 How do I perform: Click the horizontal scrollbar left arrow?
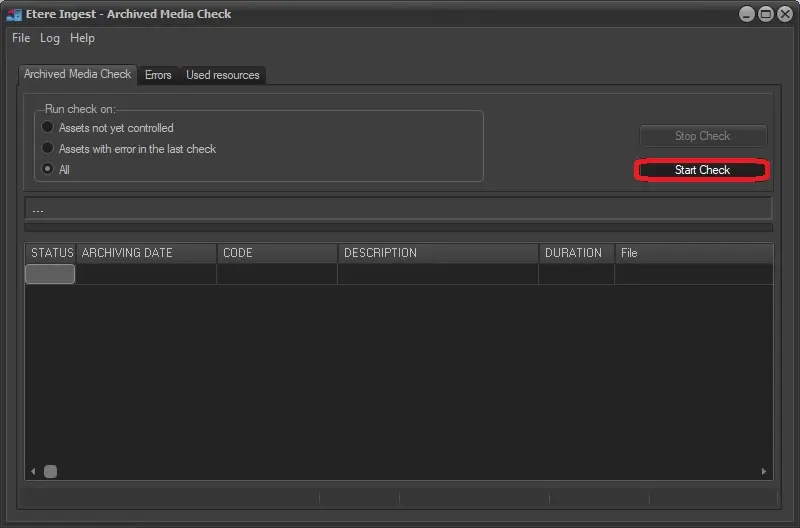33,471
